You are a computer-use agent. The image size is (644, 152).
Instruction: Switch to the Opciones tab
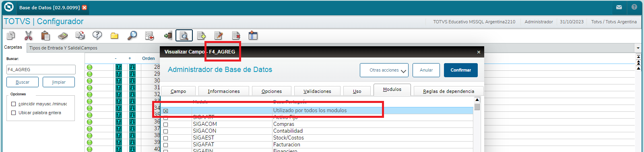click(x=272, y=91)
